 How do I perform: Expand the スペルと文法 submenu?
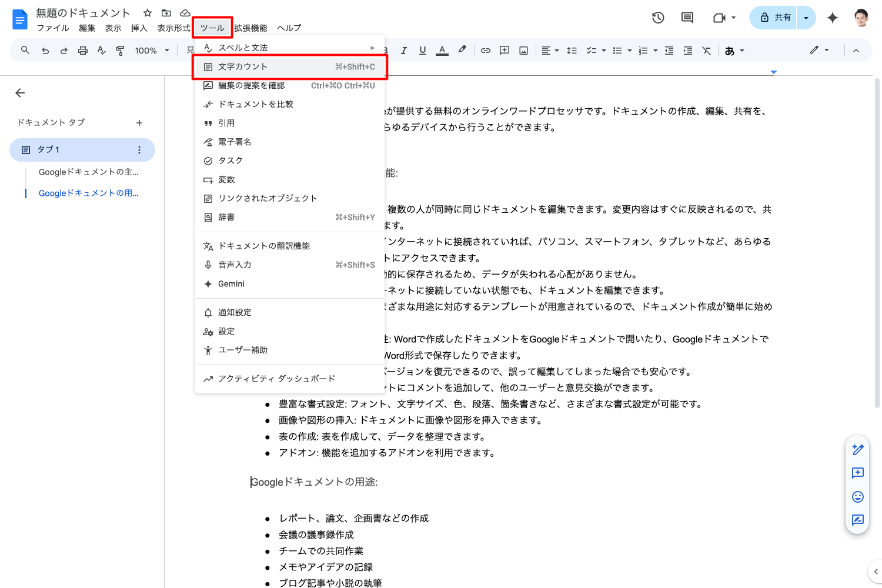tap(290, 48)
